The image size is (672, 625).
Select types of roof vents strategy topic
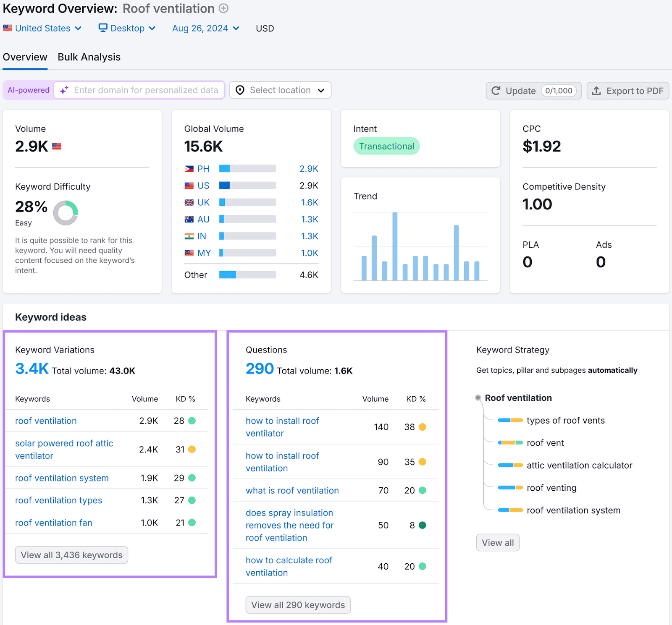(x=565, y=420)
